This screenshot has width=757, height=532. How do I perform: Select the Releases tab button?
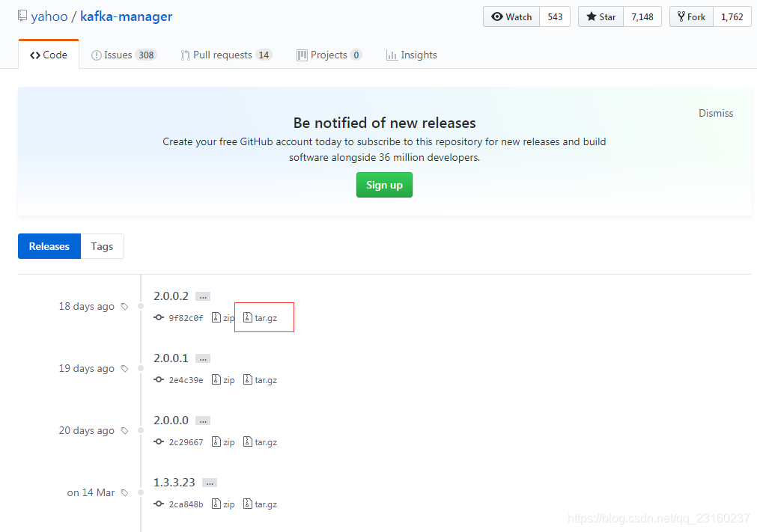[49, 246]
